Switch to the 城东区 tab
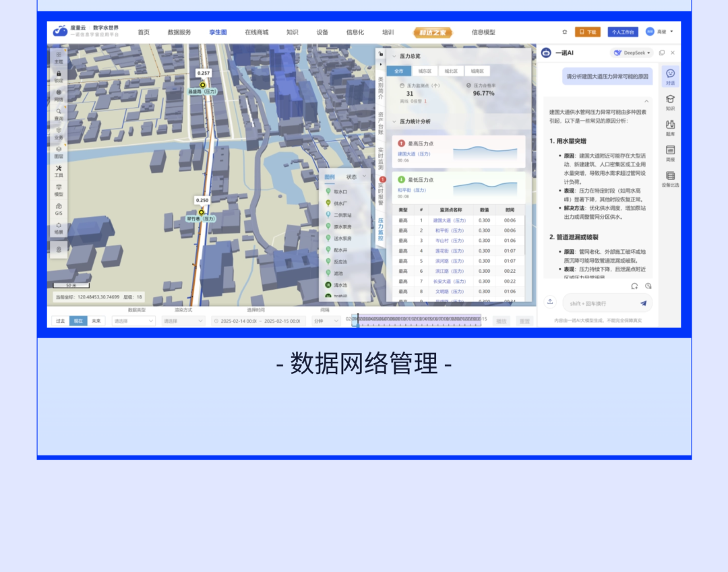The image size is (728, 572). [x=425, y=71]
